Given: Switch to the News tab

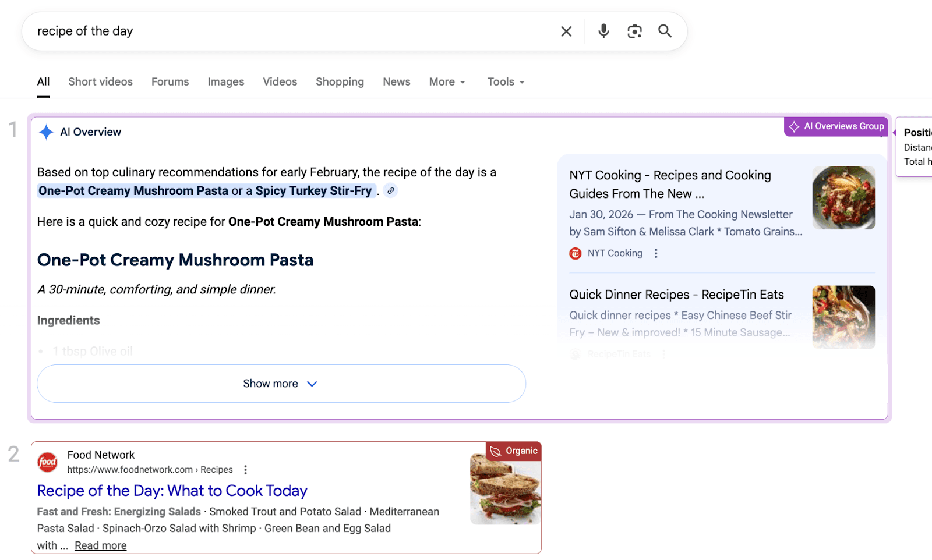Looking at the screenshot, I should 397,82.
